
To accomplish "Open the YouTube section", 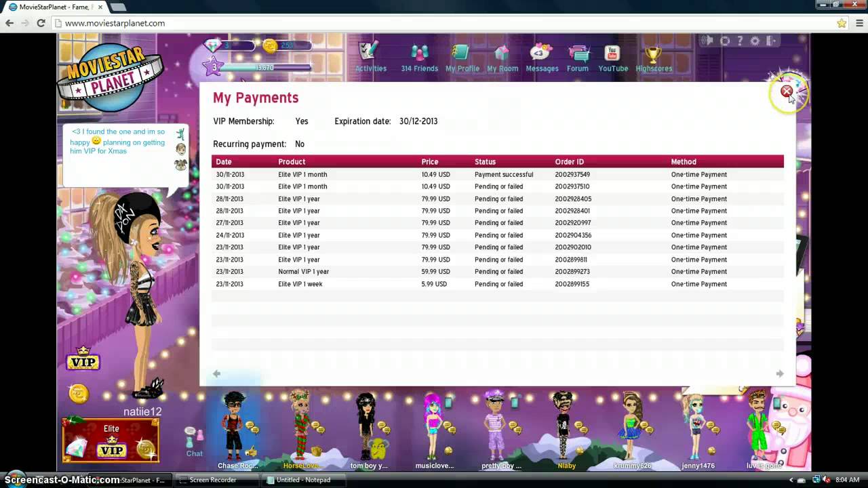I will [x=612, y=57].
